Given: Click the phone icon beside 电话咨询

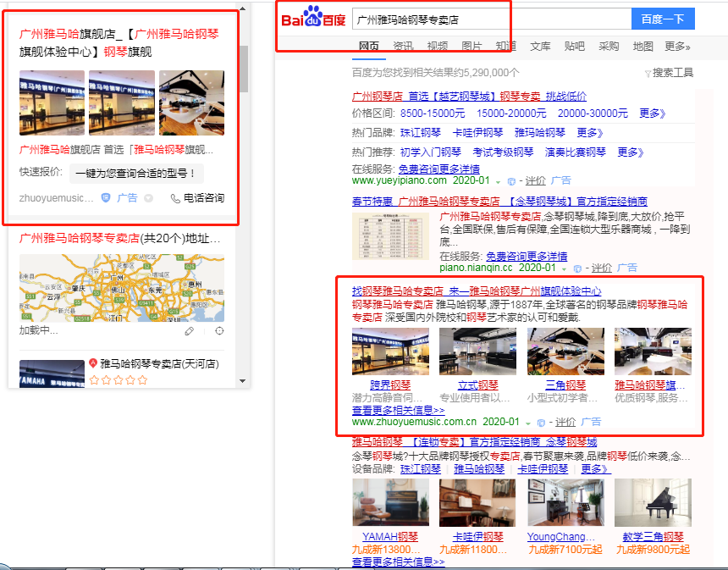Looking at the screenshot, I should [x=175, y=198].
